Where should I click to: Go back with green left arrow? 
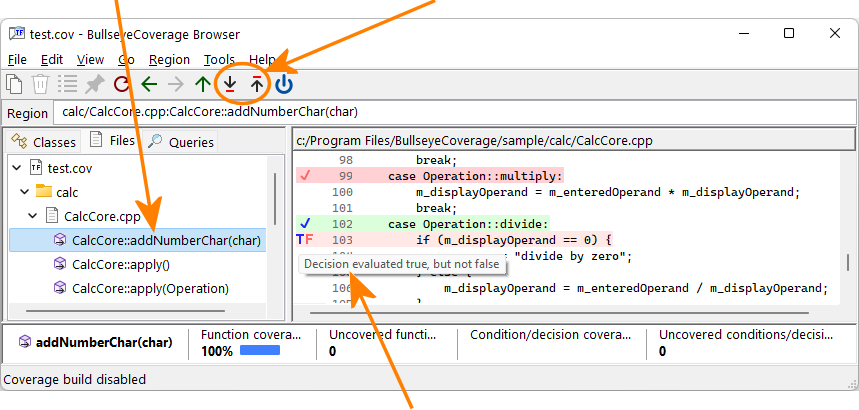(x=149, y=84)
